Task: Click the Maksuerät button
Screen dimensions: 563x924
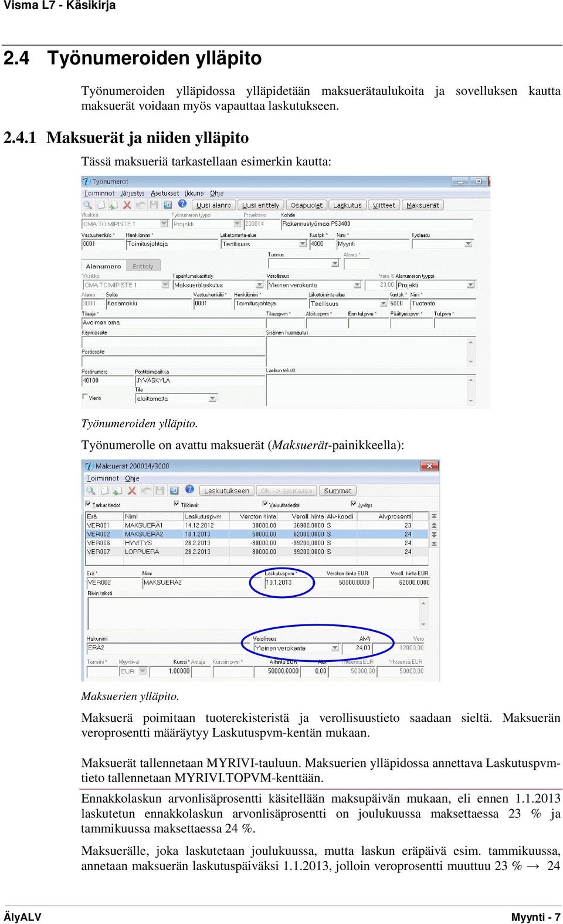Action: [x=423, y=205]
